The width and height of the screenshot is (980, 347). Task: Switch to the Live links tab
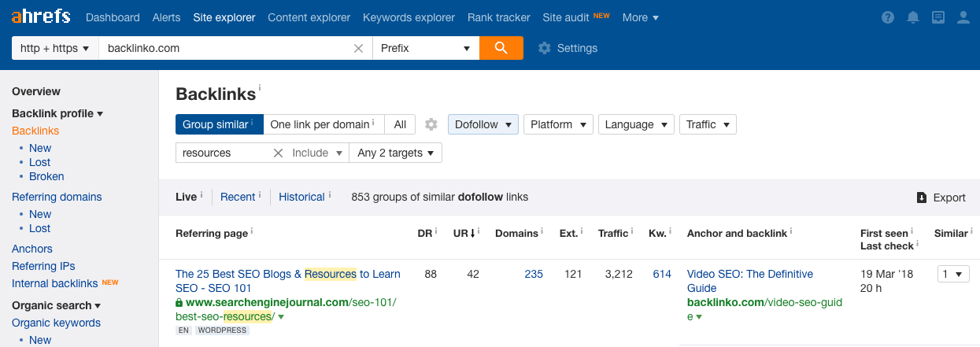[186, 197]
